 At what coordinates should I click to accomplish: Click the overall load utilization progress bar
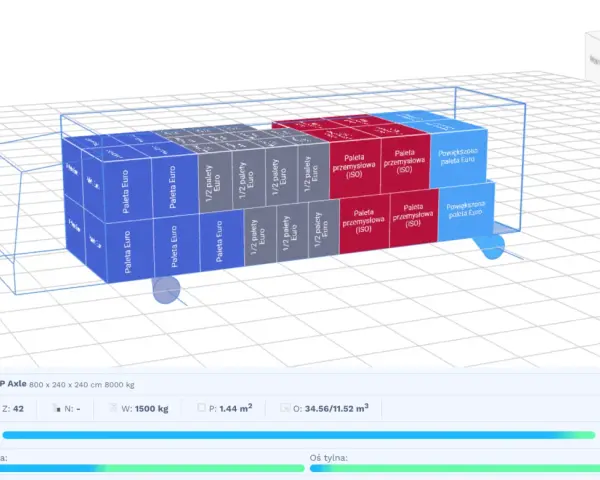pyautogui.click(x=299, y=435)
